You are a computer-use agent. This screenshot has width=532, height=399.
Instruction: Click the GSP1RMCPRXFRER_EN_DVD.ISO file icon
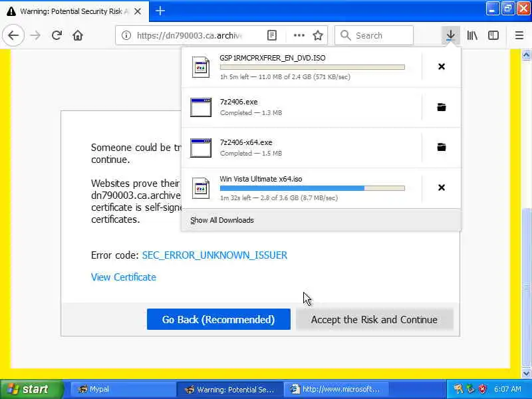201,67
